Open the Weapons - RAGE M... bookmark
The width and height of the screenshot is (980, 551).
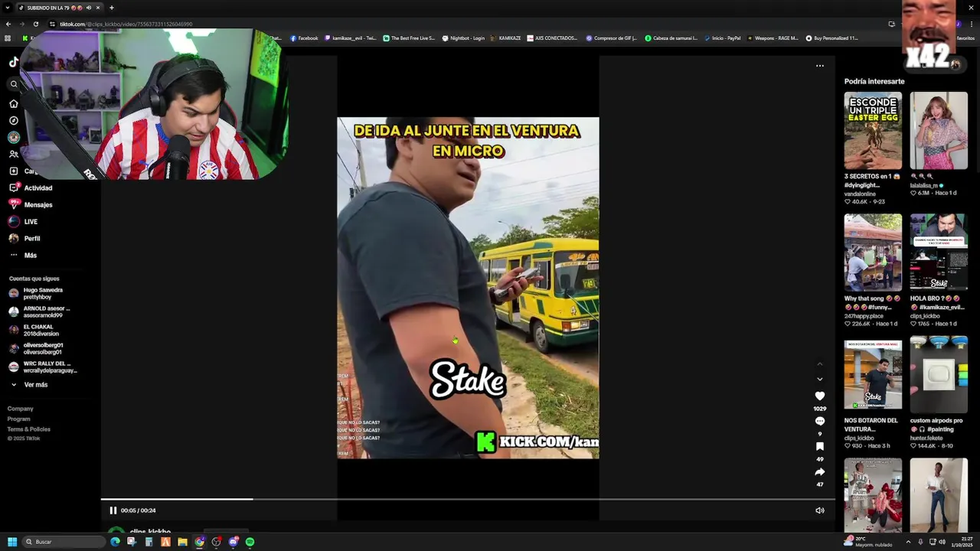click(772, 38)
